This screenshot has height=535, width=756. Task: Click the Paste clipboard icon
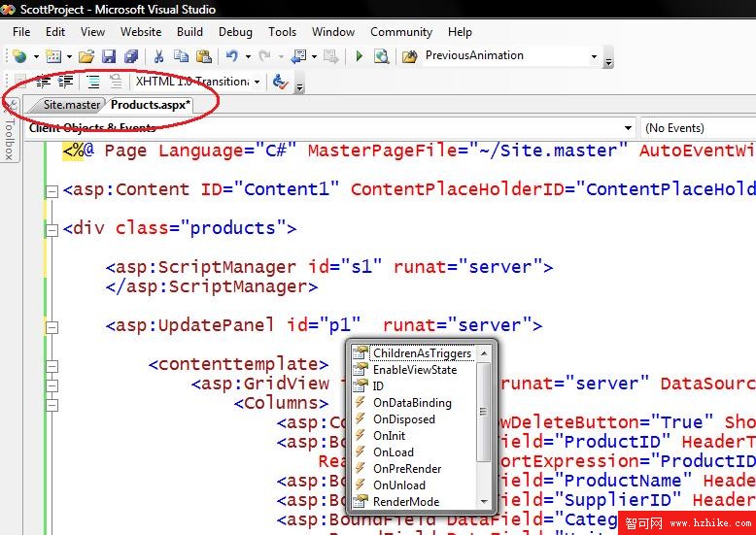tap(204, 56)
